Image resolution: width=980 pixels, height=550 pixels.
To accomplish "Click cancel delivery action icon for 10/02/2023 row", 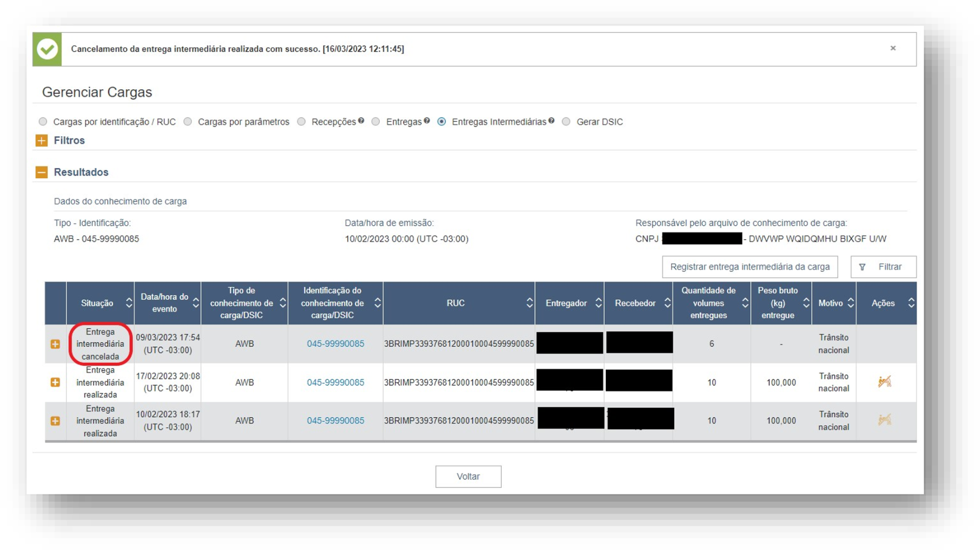I will [x=885, y=420].
